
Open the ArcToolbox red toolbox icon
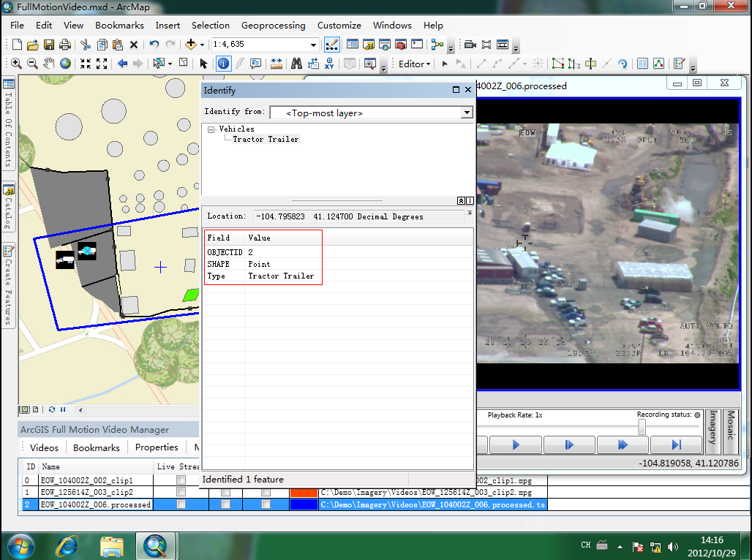coord(401,45)
